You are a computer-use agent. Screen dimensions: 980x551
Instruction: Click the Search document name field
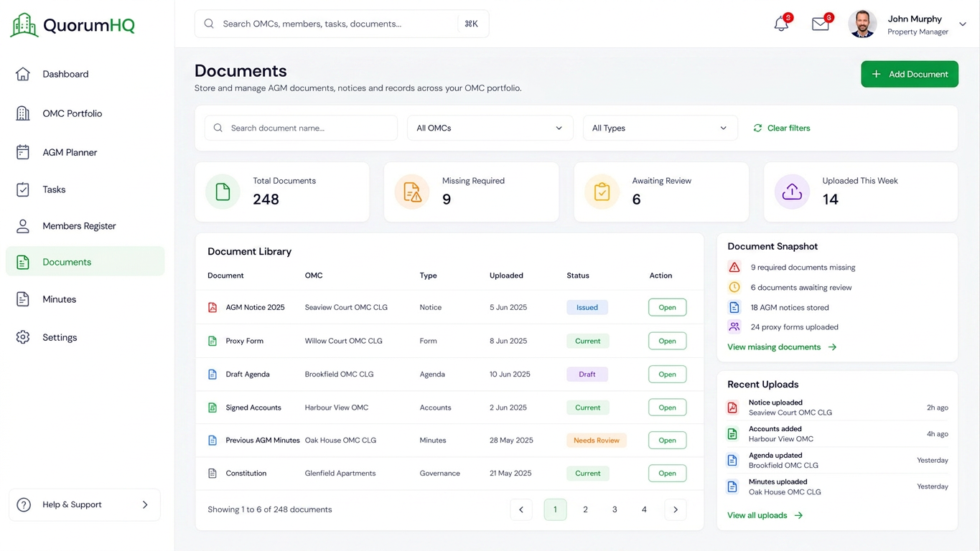point(301,128)
